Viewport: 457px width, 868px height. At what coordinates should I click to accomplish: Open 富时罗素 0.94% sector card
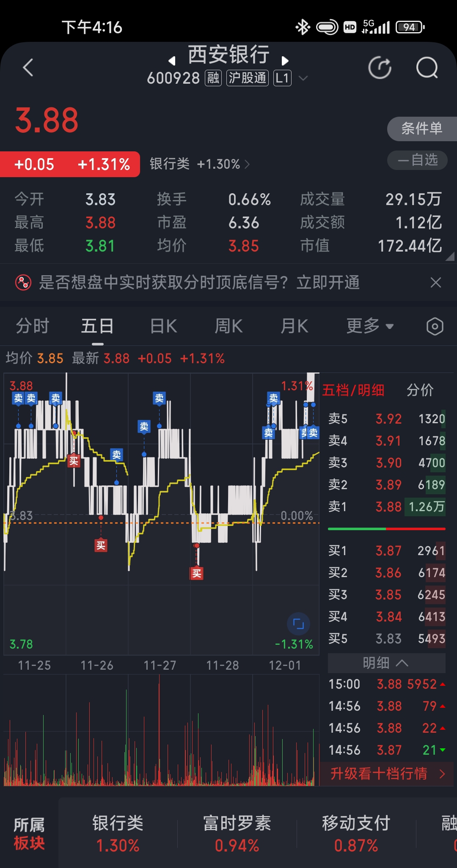(x=237, y=834)
